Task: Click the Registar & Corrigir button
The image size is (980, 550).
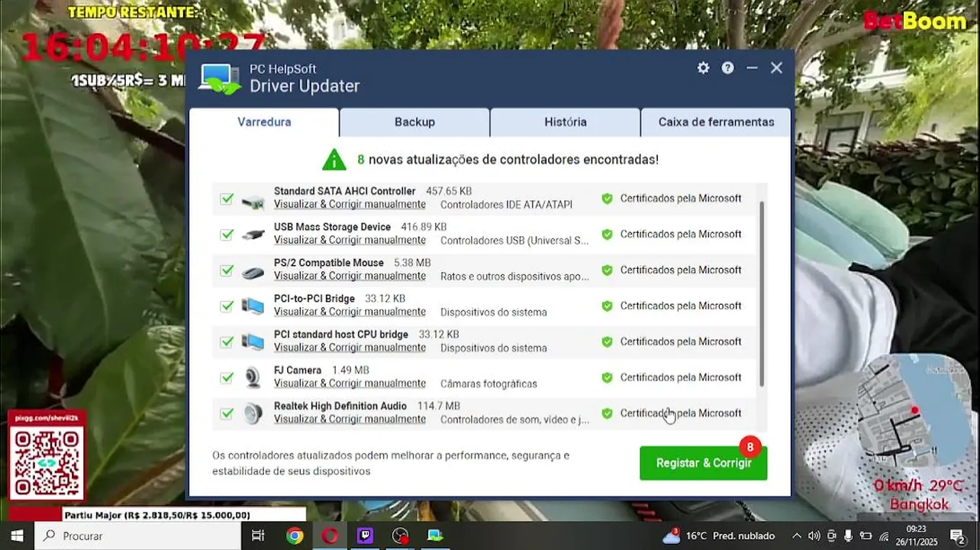Action: point(704,463)
